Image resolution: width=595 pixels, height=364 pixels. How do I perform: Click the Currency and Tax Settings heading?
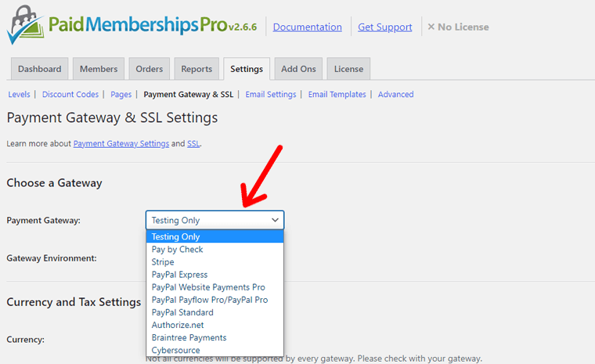click(74, 302)
